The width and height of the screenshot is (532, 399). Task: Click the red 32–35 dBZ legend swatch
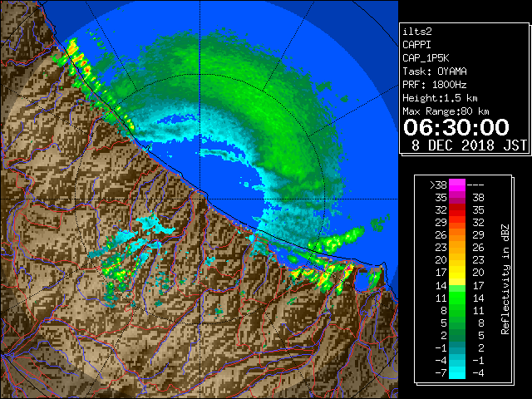click(x=457, y=210)
